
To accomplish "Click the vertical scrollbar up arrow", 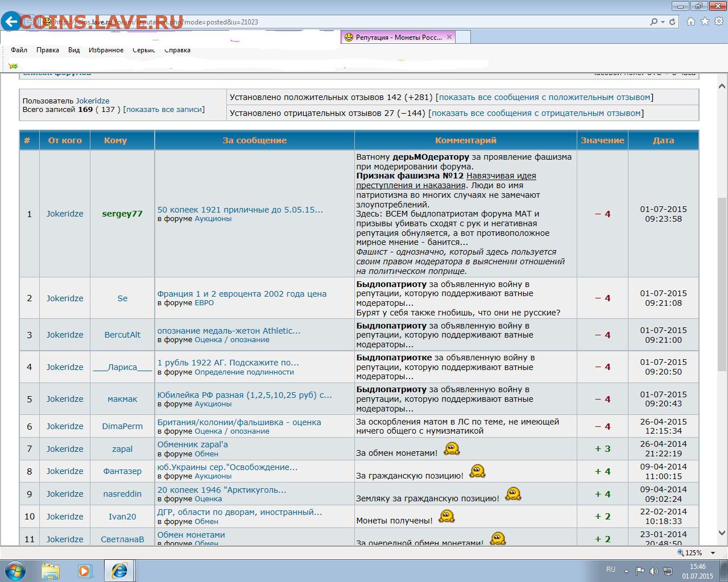I will 722,87.
